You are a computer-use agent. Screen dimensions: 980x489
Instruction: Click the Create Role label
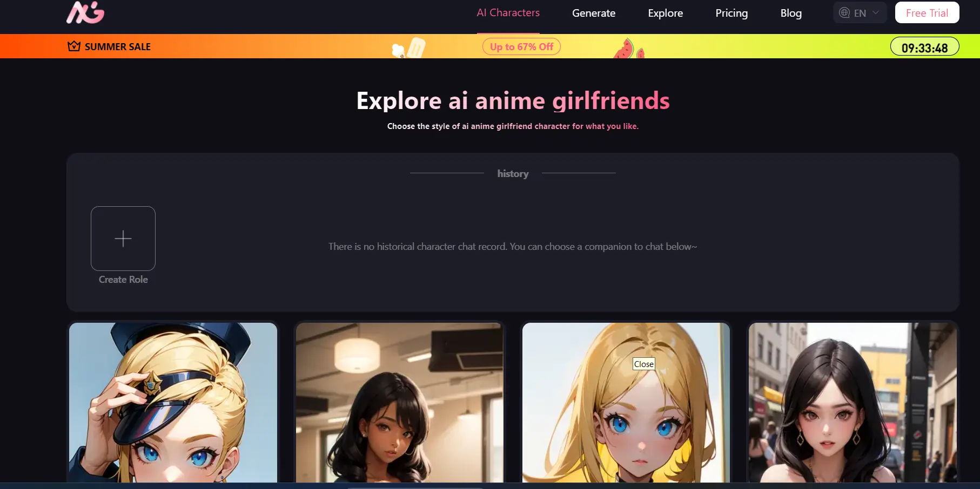click(123, 280)
